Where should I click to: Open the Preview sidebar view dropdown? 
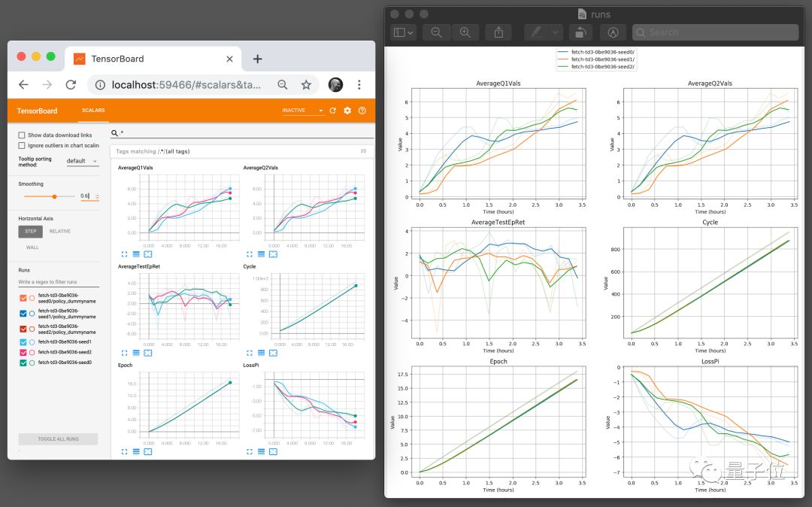pyautogui.click(x=403, y=32)
